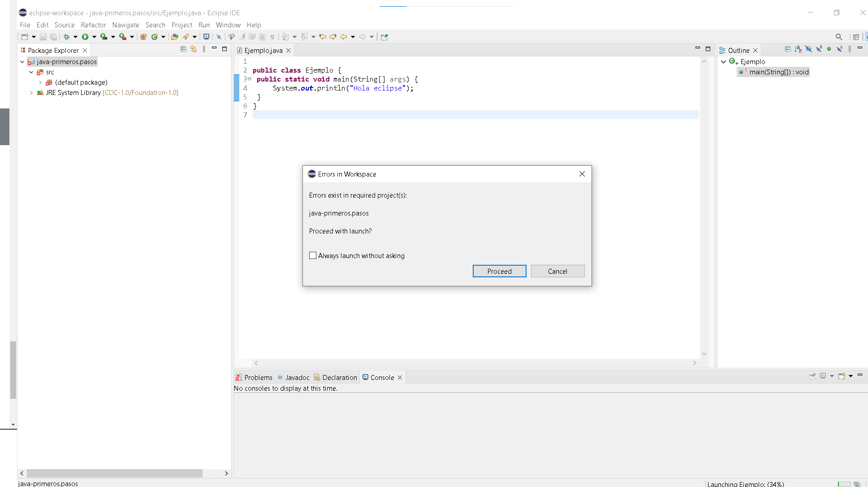The image size is (868, 487).
Task: Open the Refactor menu
Action: (x=94, y=25)
